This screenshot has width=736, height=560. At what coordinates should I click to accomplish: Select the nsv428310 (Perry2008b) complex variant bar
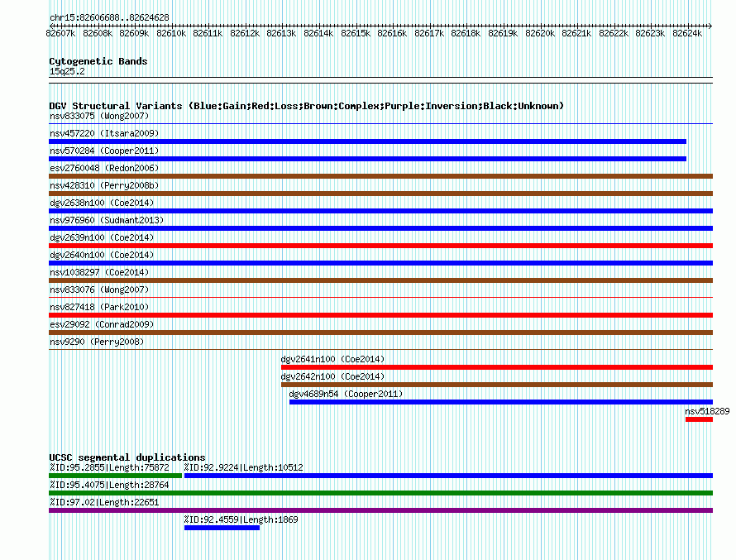coord(380,194)
